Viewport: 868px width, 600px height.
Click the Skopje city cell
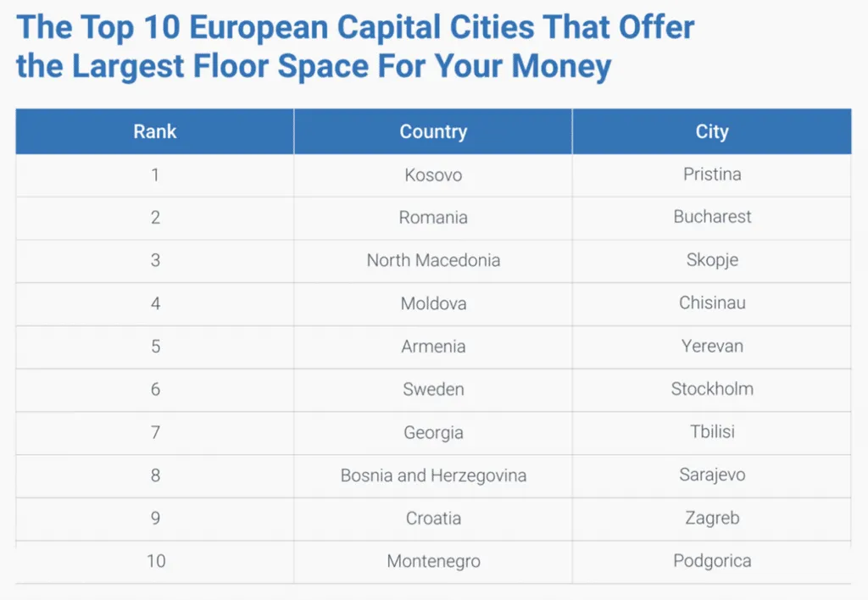pos(712,261)
